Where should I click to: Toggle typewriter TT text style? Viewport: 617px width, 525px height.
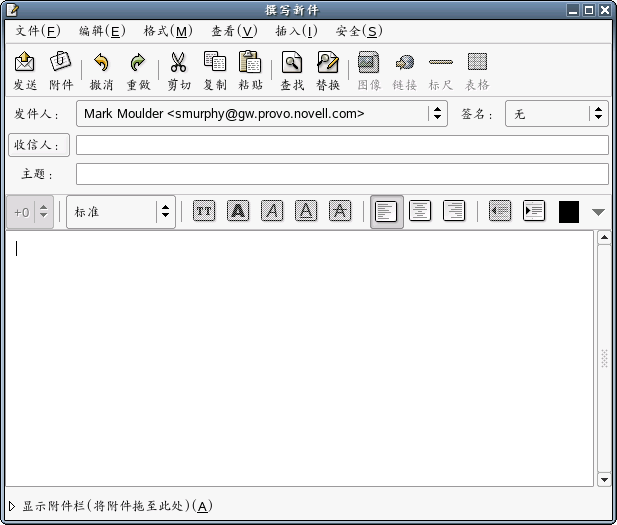tap(204, 211)
